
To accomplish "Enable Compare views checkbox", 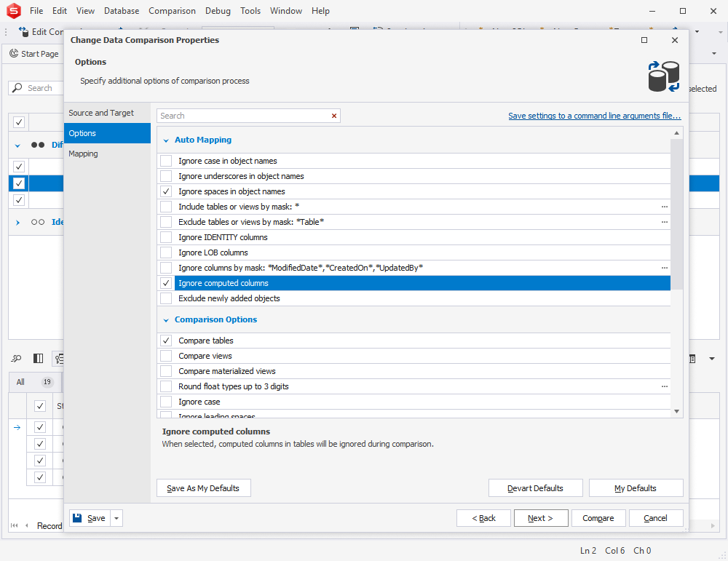I will pyautogui.click(x=166, y=356).
